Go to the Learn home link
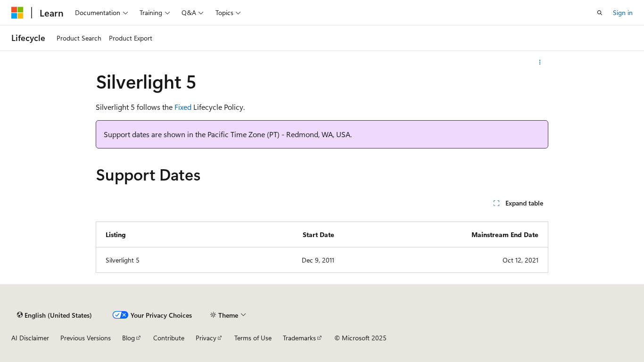 click(x=51, y=13)
